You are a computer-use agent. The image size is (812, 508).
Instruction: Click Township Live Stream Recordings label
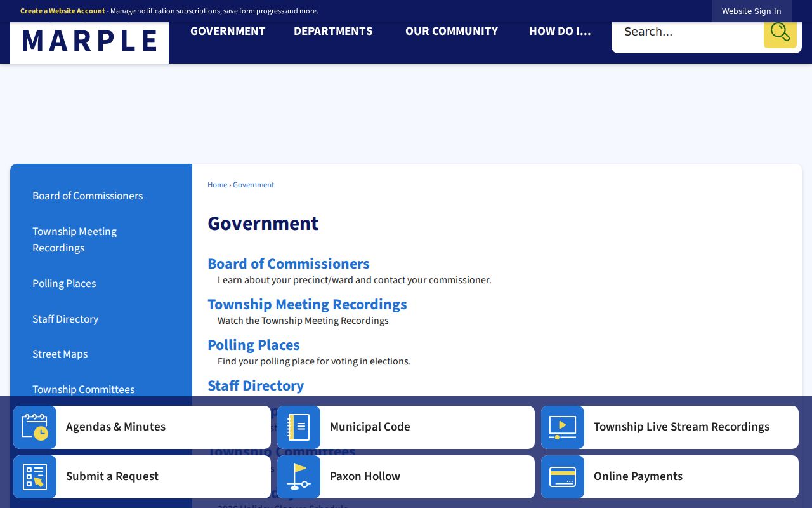(x=681, y=427)
